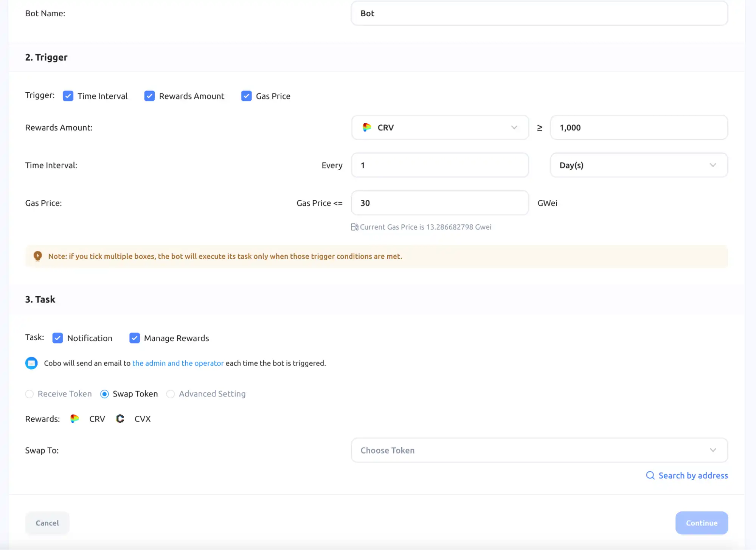Image resolution: width=756 pixels, height=550 pixels.
Task: Click the Swap To label
Action: tap(42, 450)
